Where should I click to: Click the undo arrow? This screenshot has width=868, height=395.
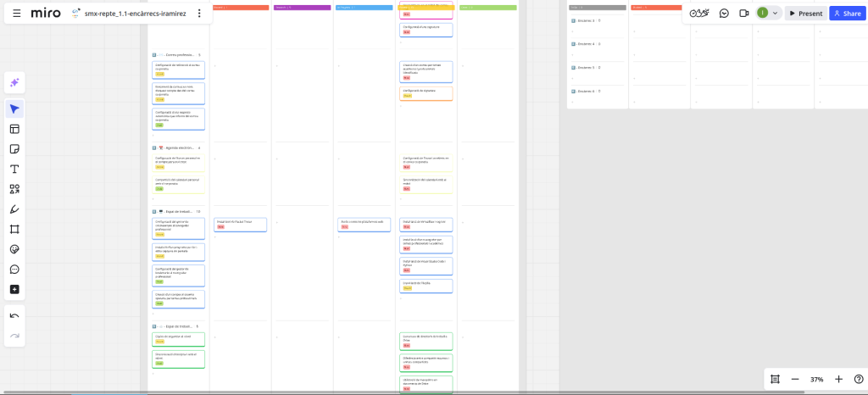point(14,315)
